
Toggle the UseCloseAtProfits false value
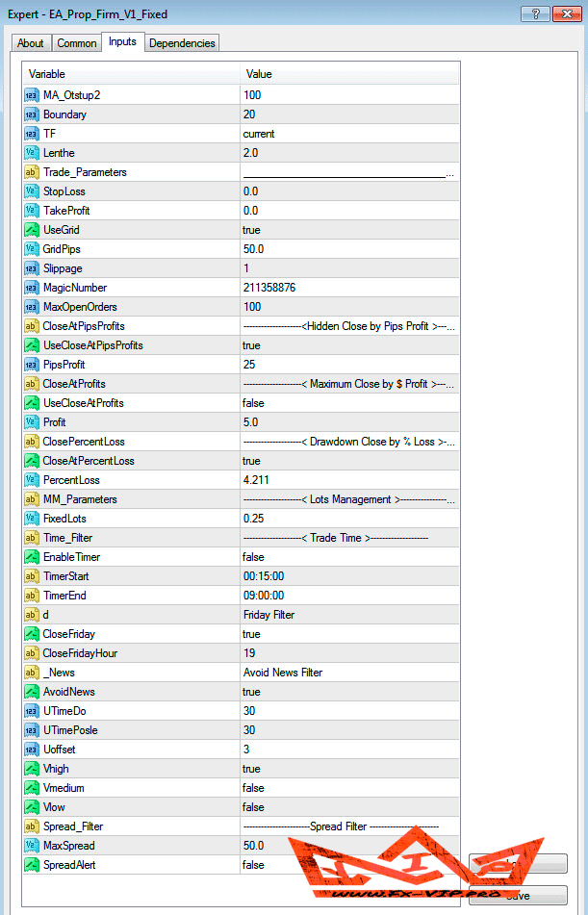349,403
